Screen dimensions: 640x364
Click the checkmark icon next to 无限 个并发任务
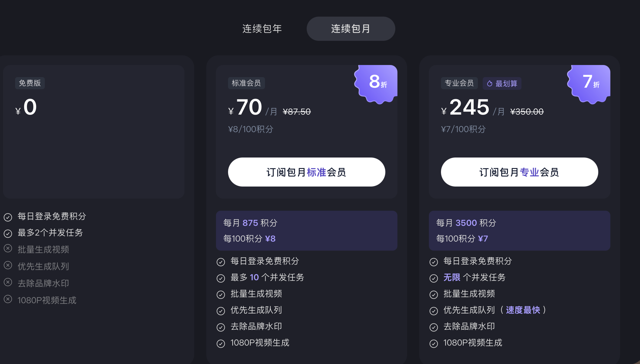point(434,278)
